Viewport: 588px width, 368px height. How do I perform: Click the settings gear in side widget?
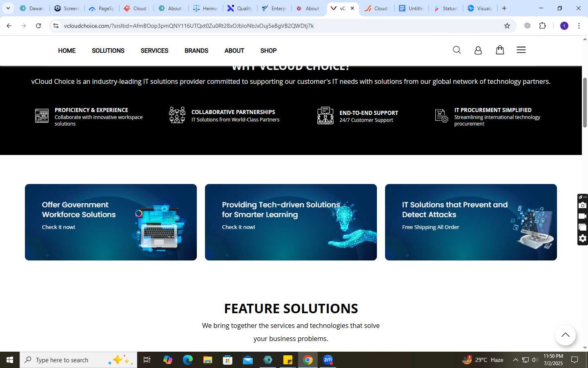[x=583, y=238]
